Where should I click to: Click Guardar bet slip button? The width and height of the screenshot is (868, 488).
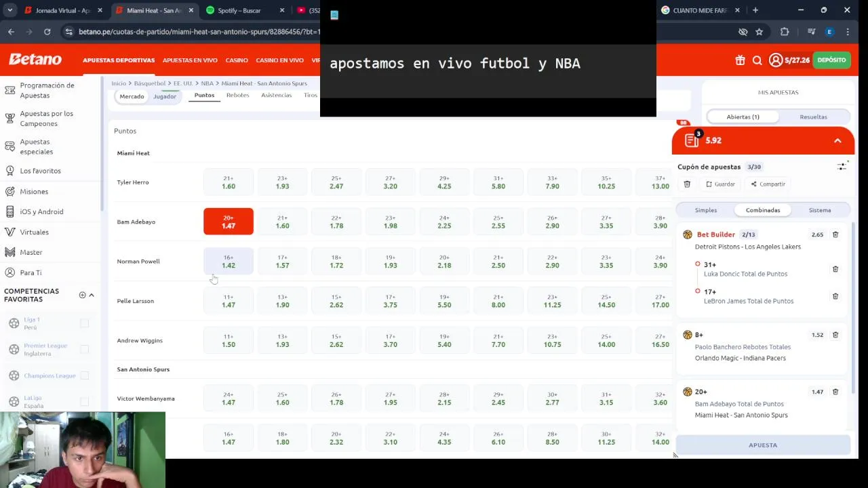[x=720, y=184]
